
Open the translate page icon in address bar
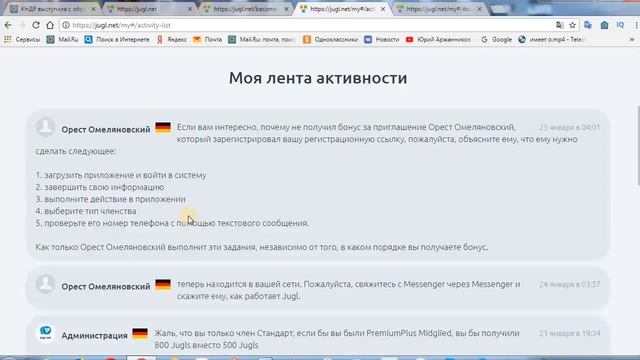point(560,25)
